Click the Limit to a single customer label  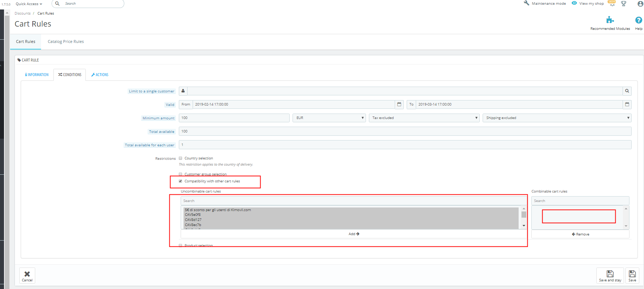[152, 91]
